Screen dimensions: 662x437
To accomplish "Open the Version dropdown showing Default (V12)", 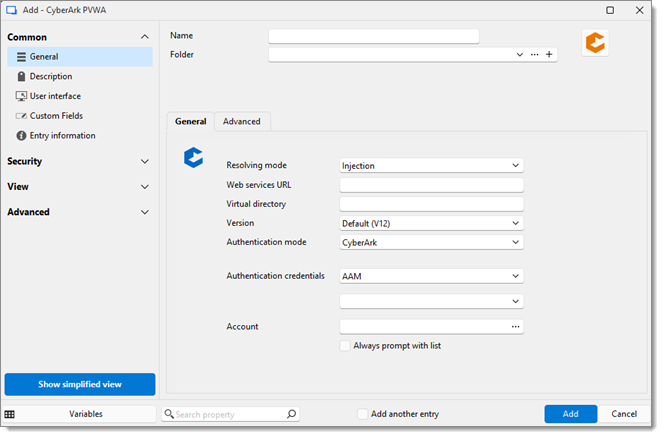I will [431, 223].
